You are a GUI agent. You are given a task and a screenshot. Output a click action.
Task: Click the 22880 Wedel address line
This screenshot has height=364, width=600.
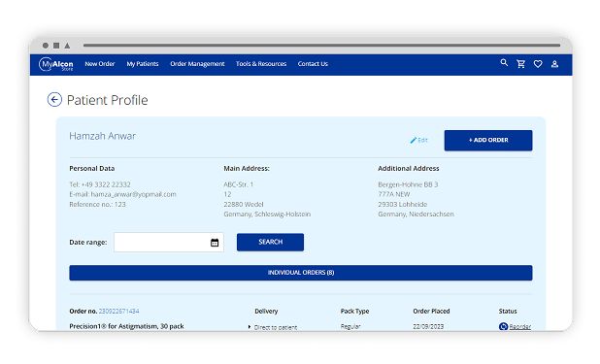tap(244, 205)
